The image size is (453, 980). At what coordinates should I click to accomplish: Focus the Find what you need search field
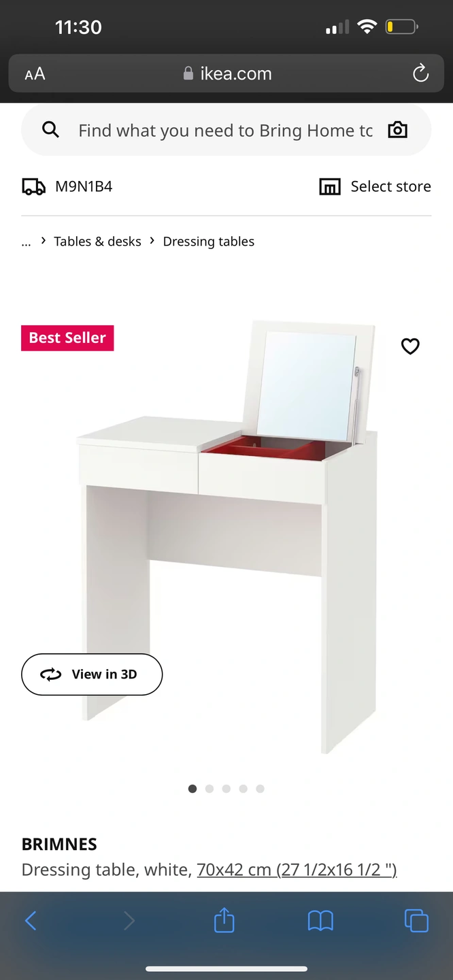click(x=226, y=130)
